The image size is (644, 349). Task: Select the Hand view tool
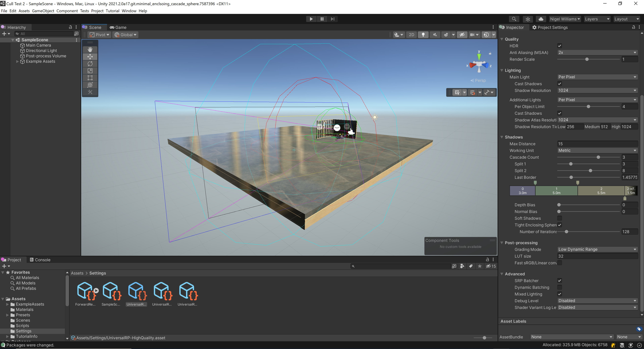point(90,49)
